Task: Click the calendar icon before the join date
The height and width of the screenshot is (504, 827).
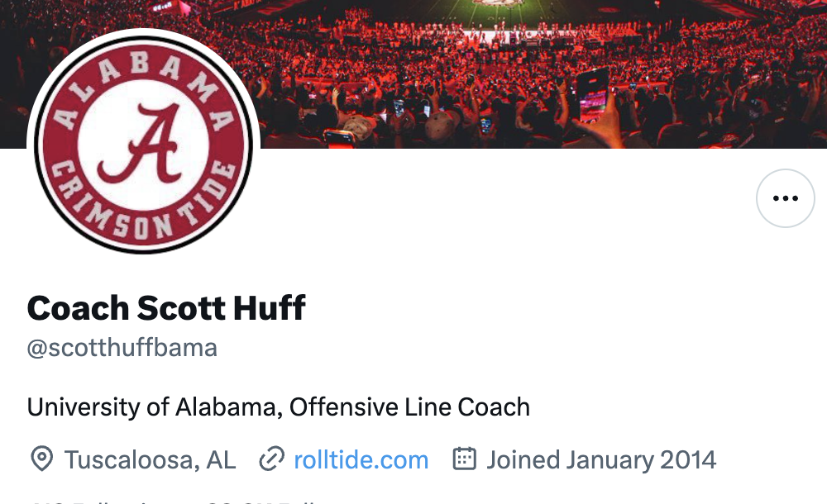Action: (465, 459)
